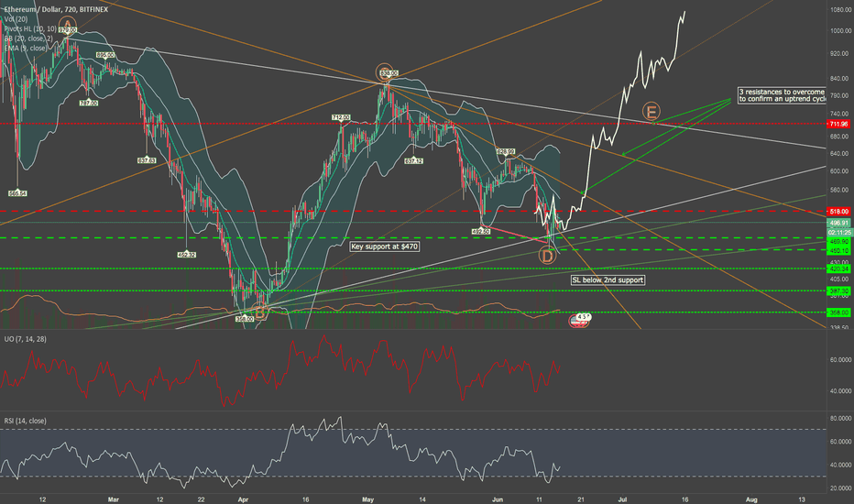Screen dimensions: 854x504
Task: Click the 637.03 pivot low label
Action: 147,160
